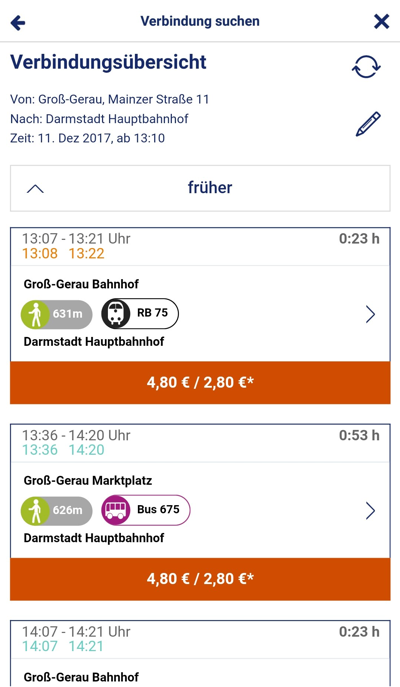Buy ticket for 13:36 connection price bar
This screenshot has width=400, height=687.
pyautogui.click(x=200, y=579)
